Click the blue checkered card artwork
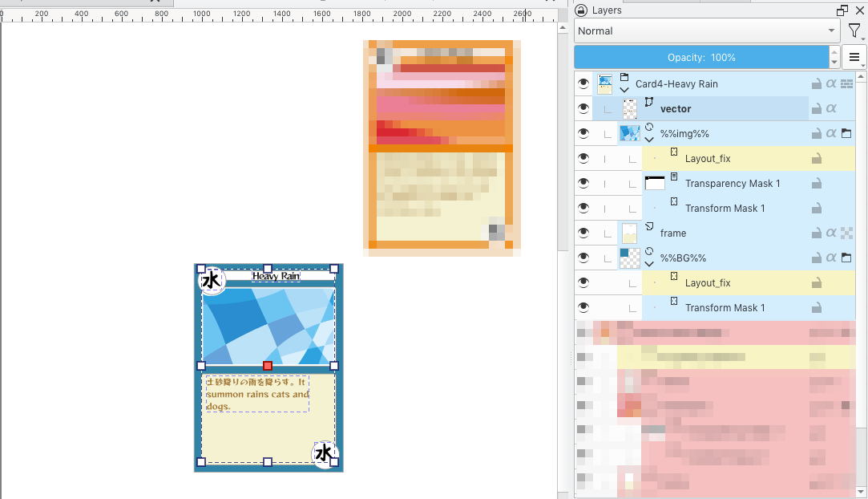 coord(268,326)
